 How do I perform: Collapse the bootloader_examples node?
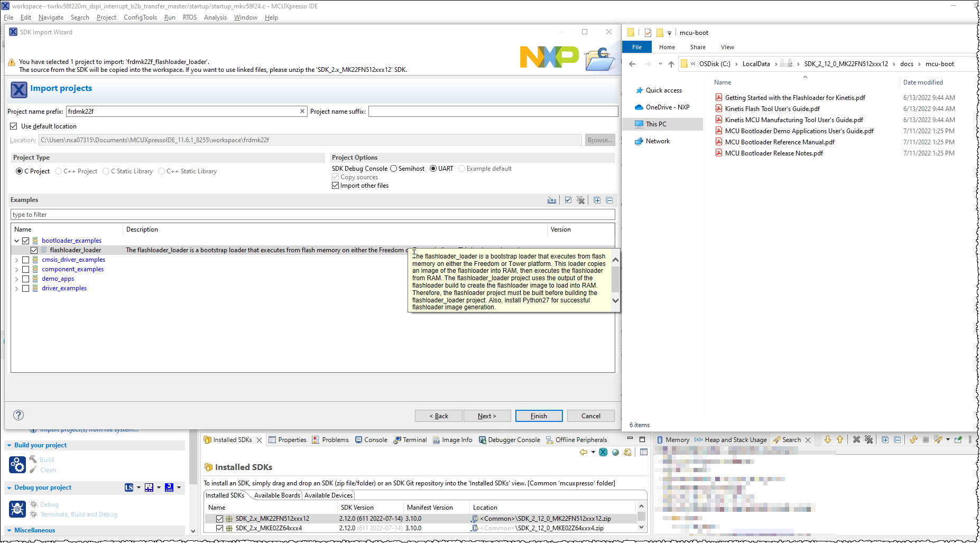[x=16, y=241]
